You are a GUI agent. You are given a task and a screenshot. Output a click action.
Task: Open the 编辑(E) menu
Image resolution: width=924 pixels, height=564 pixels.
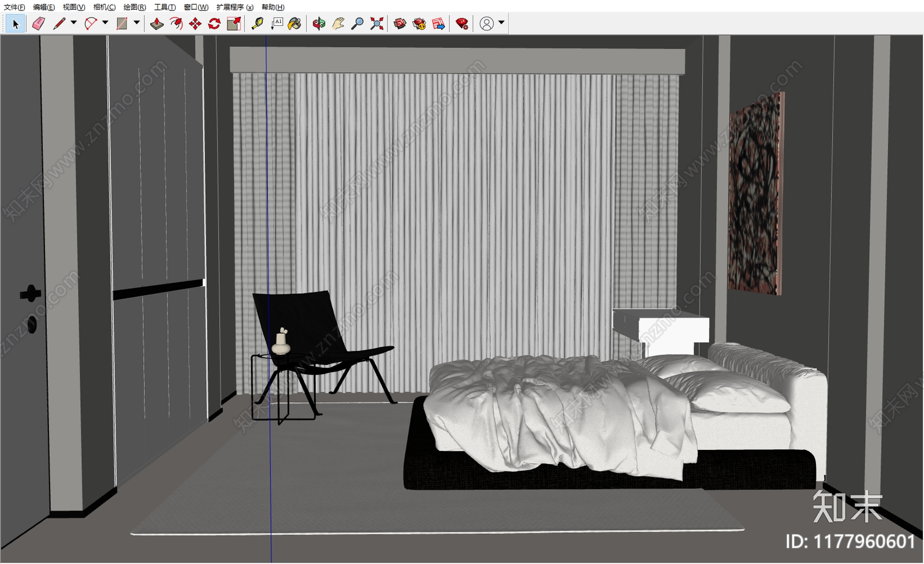pos(44,7)
